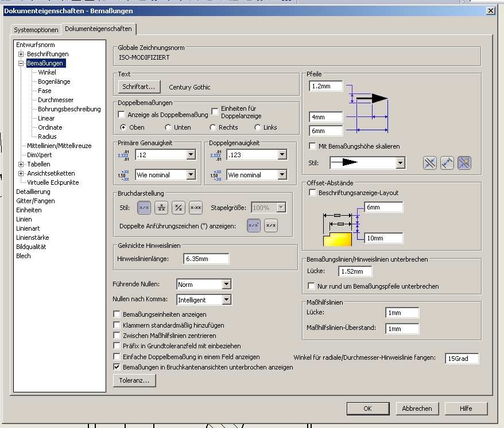Choose the stacked horizontal fraction style
Image resolution: width=504 pixels, height=428 pixels.
point(161,208)
